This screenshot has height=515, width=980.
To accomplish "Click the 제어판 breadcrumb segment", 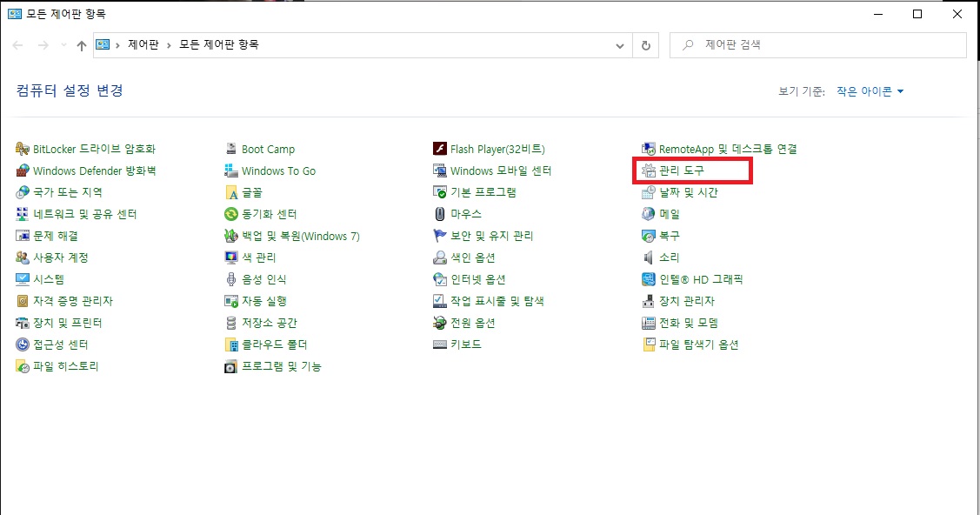I will pyautogui.click(x=143, y=45).
